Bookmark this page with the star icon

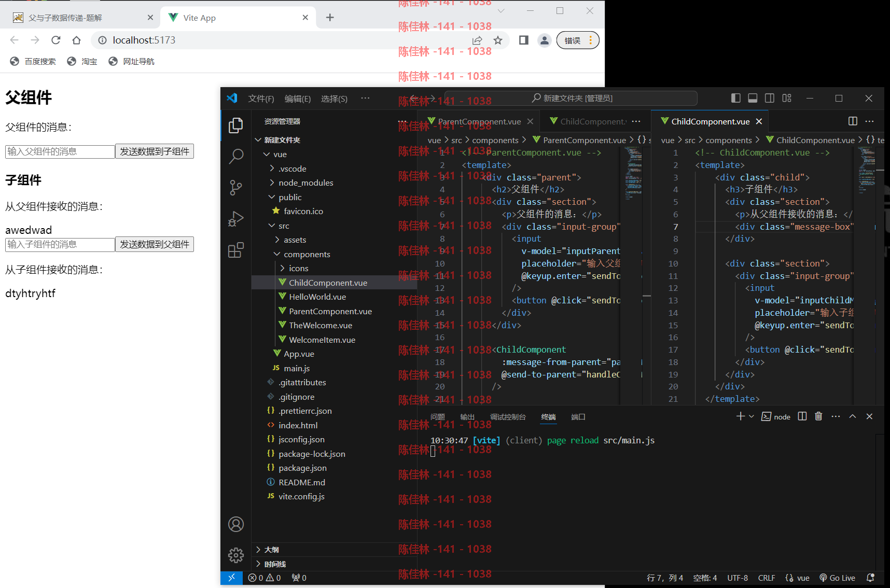click(498, 40)
